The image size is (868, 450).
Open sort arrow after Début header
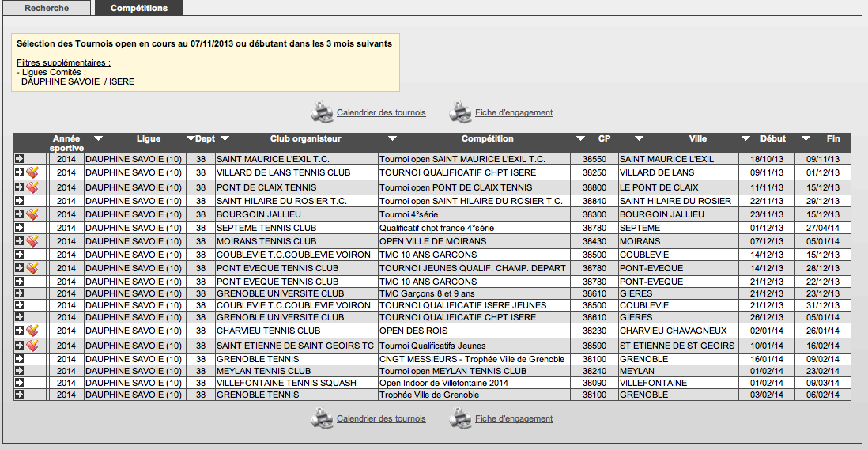pyautogui.click(x=806, y=138)
